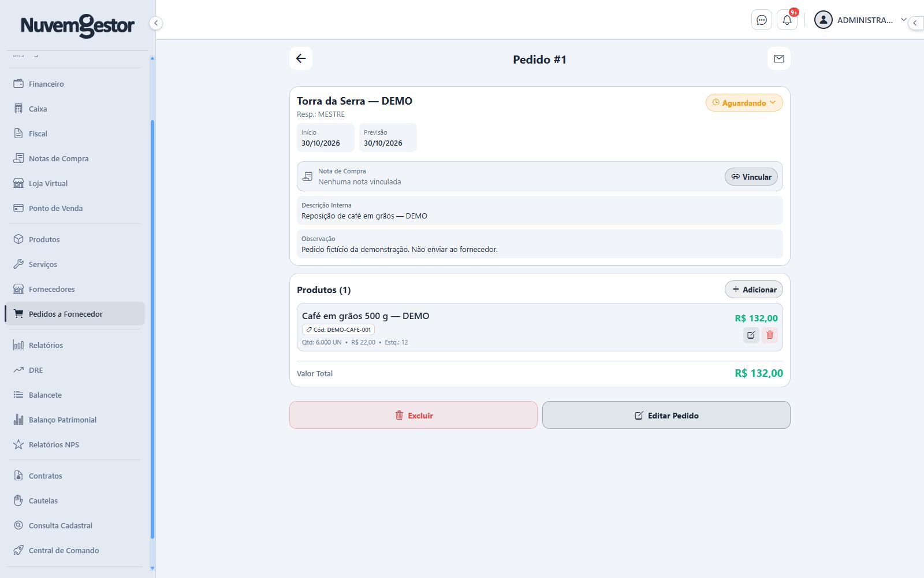Toggle the right-edge panel chevron
Image resolution: width=924 pixels, height=578 pixels.
(915, 23)
